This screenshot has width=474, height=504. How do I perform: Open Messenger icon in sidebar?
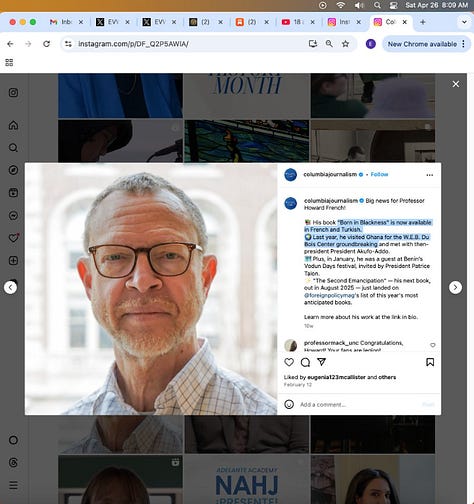(13, 215)
